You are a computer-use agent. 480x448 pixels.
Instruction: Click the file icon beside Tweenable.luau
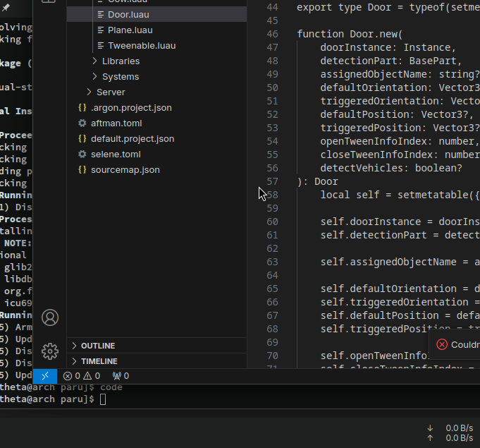[x=100, y=46]
